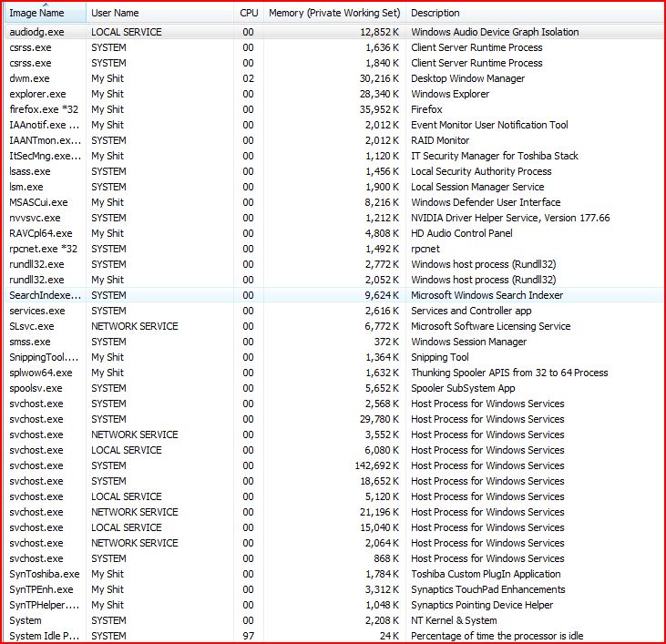Click the rpcnet description text
Viewport: 666px width, 644px height.
(x=425, y=249)
